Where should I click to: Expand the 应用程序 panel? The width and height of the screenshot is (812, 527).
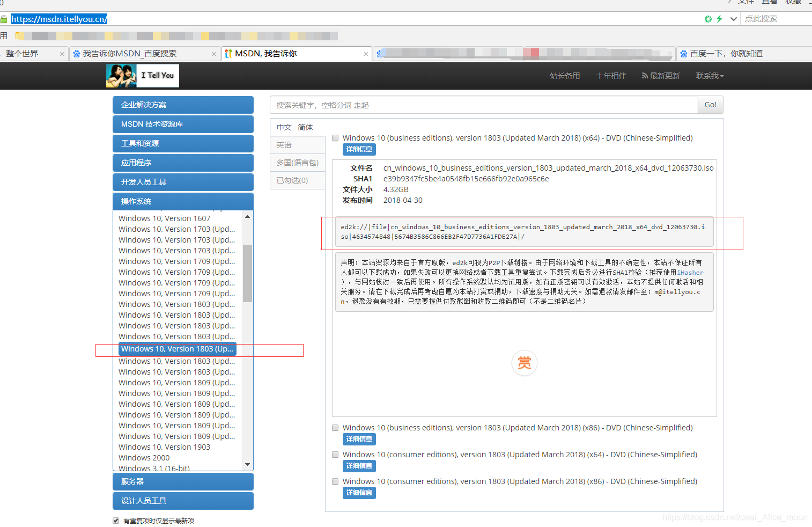click(183, 163)
